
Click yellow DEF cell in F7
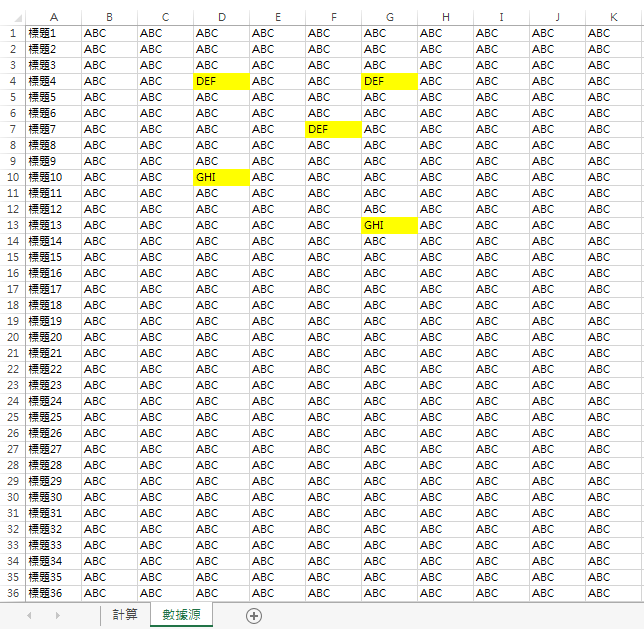point(334,129)
